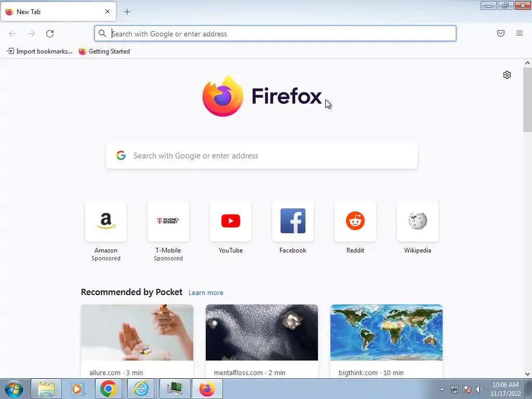Open Internet Explorer from the taskbar

pyautogui.click(x=140, y=389)
